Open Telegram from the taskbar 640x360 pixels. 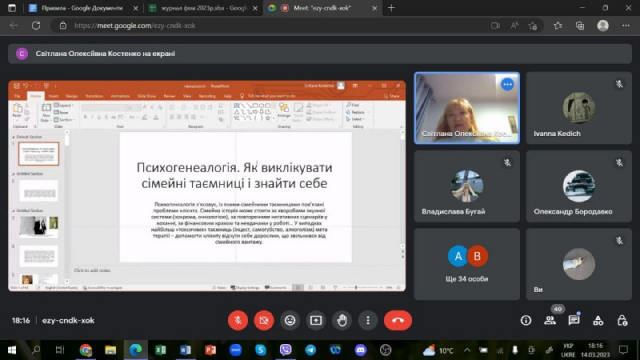(x=310, y=350)
